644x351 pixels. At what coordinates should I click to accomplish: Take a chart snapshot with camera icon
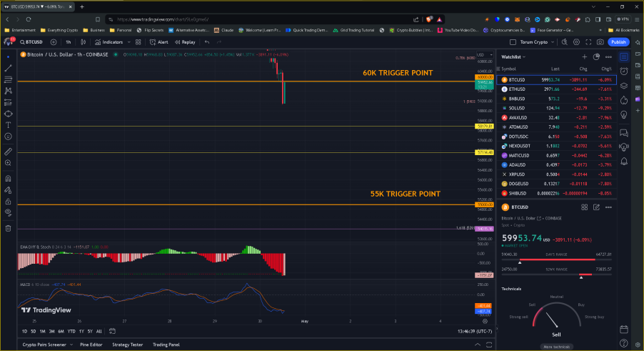coord(600,42)
